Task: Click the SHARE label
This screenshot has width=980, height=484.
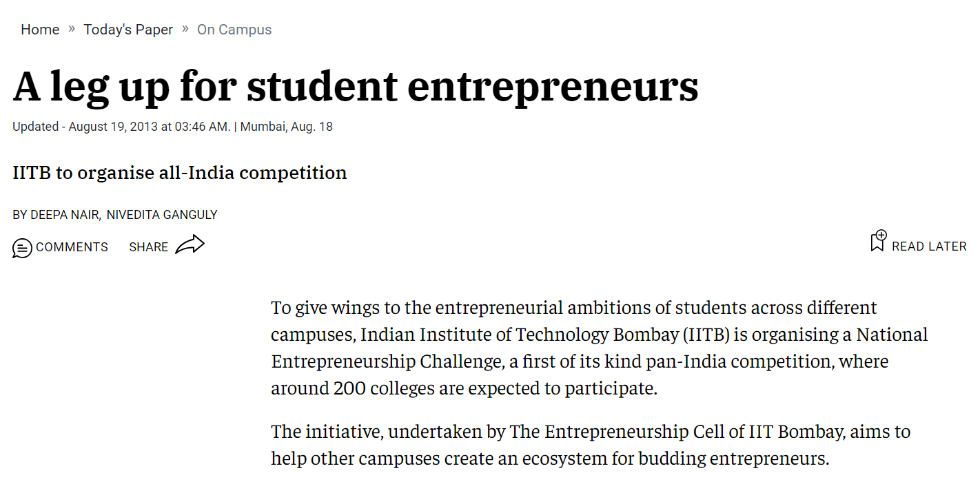Action: point(148,246)
